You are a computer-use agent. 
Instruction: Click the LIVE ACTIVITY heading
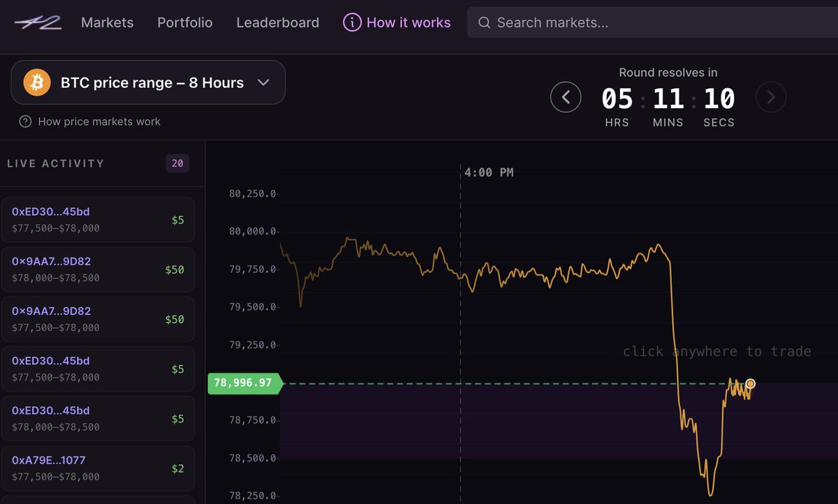(x=56, y=163)
